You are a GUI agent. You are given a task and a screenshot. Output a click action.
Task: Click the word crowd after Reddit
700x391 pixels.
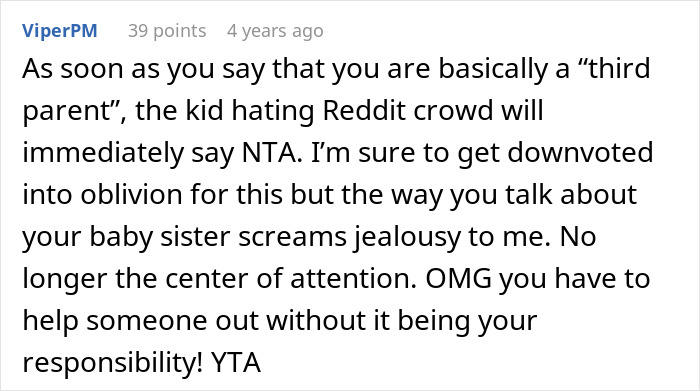(453, 110)
